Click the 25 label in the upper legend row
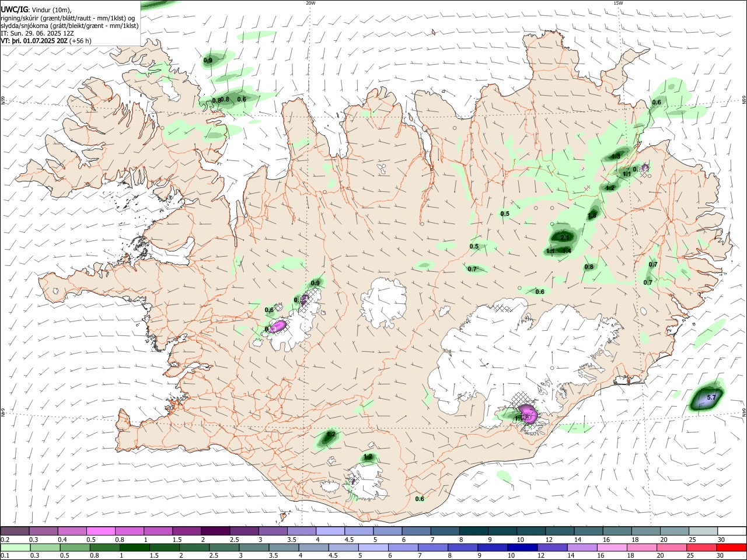This screenshot has width=747, height=560. tap(692, 540)
